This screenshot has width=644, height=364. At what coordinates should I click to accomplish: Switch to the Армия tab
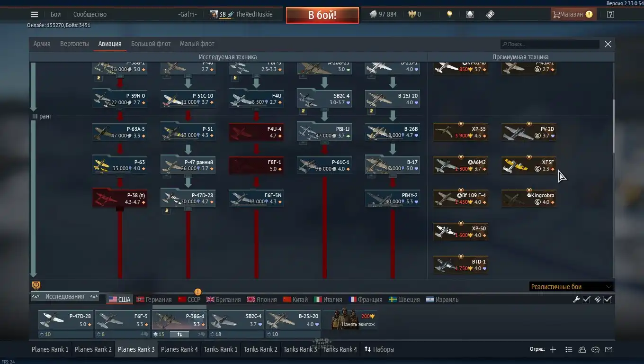coord(42,44)
